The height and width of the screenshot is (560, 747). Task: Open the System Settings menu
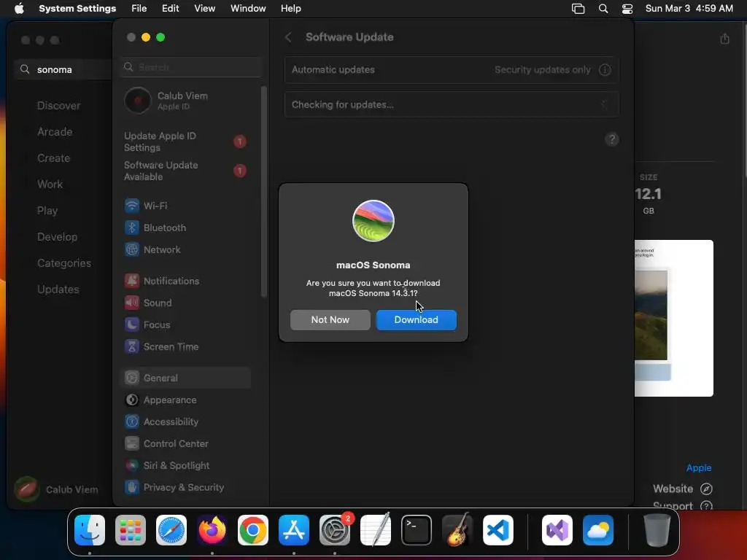pos(77,9)
